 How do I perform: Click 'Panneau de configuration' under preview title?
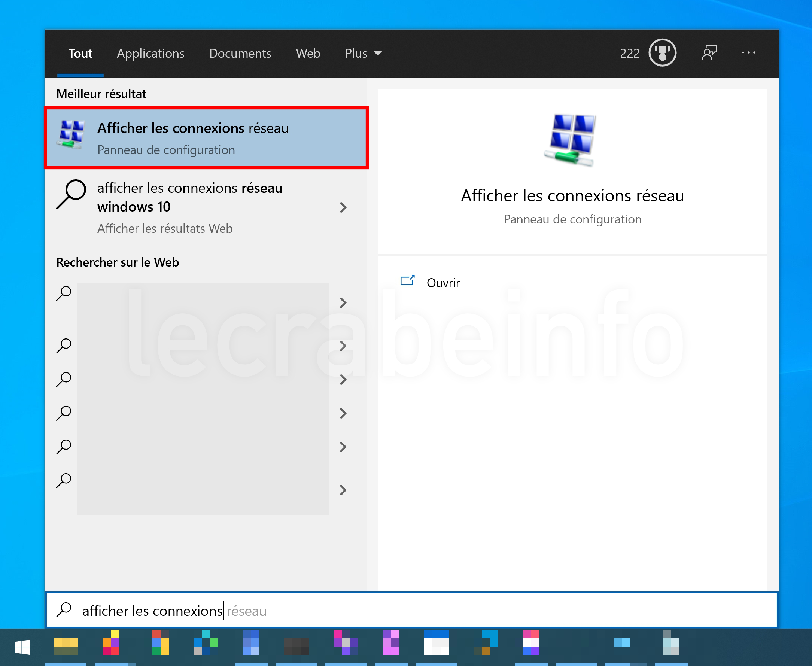(572, 219)
